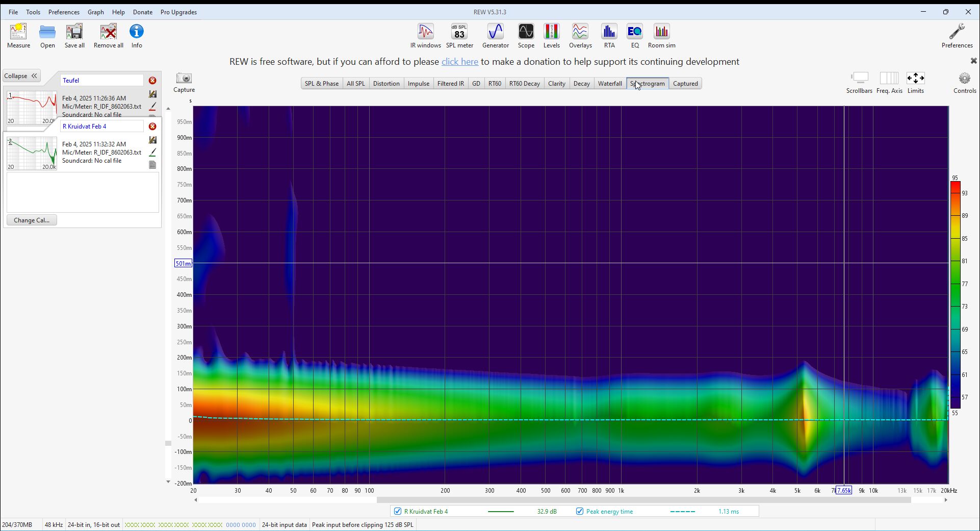
Task: Open the Room sim tool
Action: 661,36
